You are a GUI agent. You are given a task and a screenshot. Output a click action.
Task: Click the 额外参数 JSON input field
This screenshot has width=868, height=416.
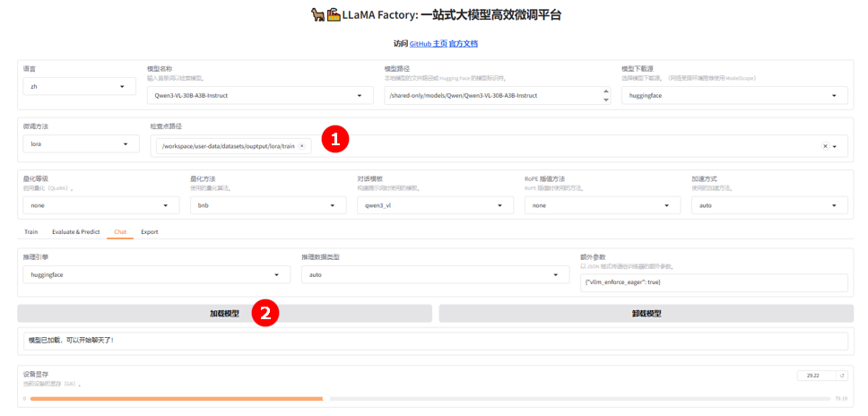[714, 282]
